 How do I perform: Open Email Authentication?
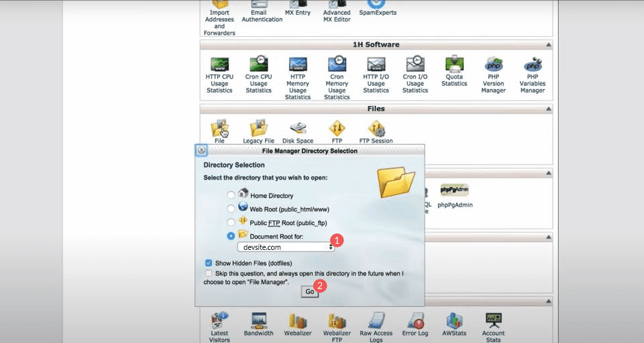(262, 11)
